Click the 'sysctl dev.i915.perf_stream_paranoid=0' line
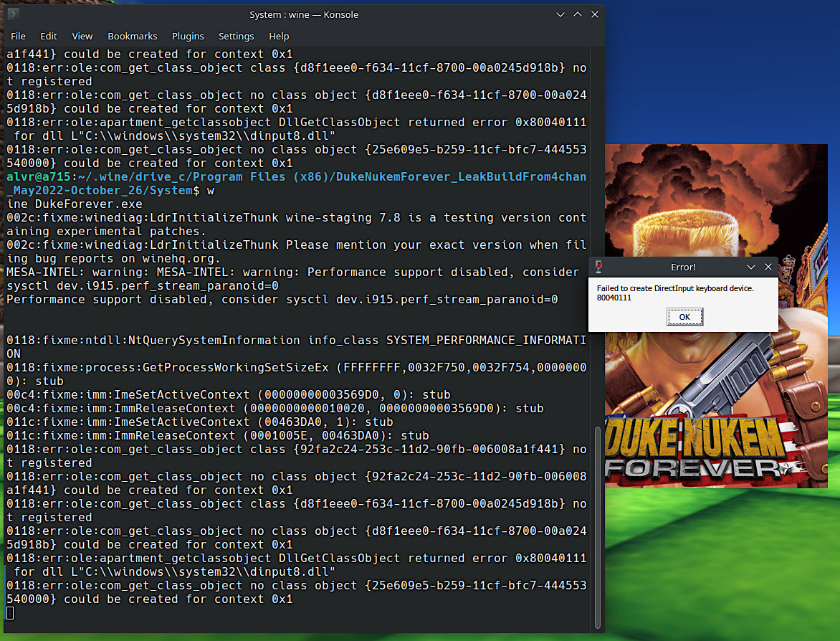The height and width of the screenshot is (641, 840). [143, 285]
